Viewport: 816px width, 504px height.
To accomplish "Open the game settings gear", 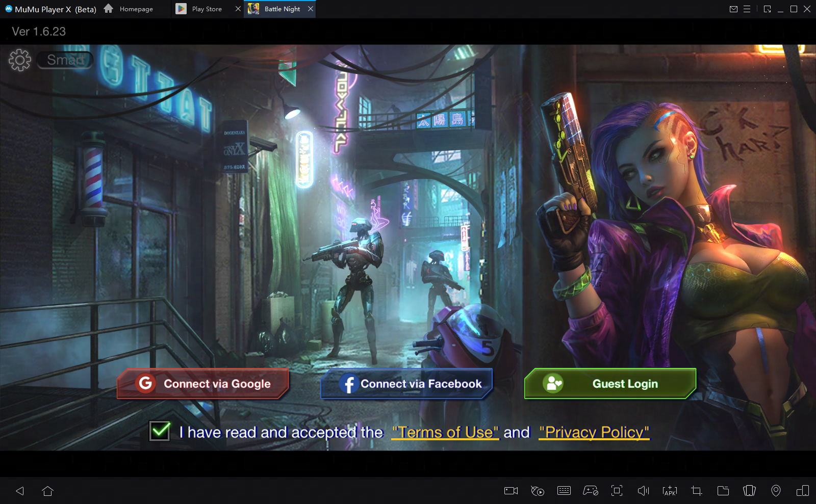I will tap(20, 60).
